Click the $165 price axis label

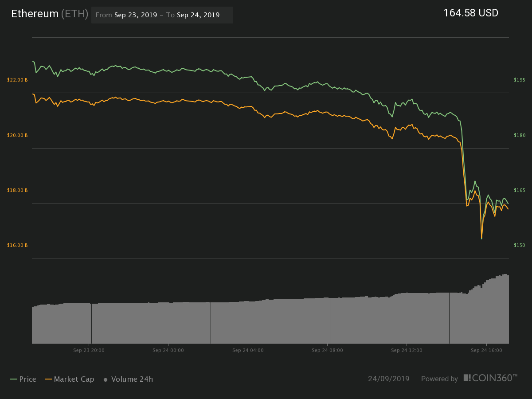[x=520, y=190]
